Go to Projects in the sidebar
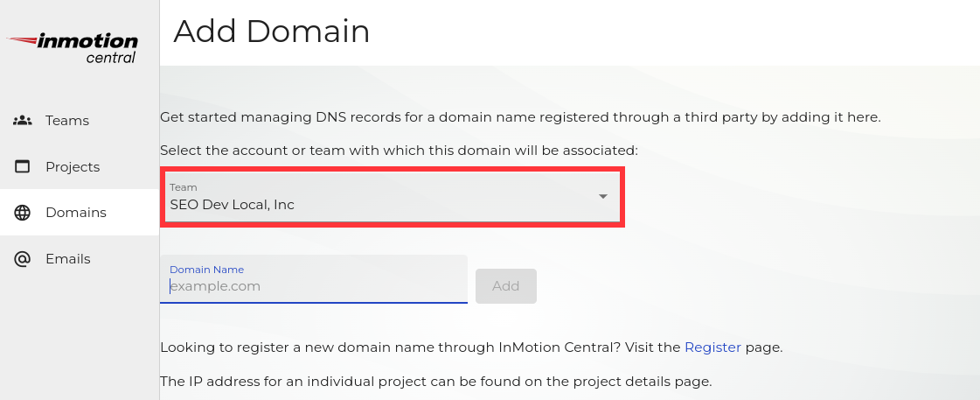This screenshot has width=980, height=400. pos(73,167)
